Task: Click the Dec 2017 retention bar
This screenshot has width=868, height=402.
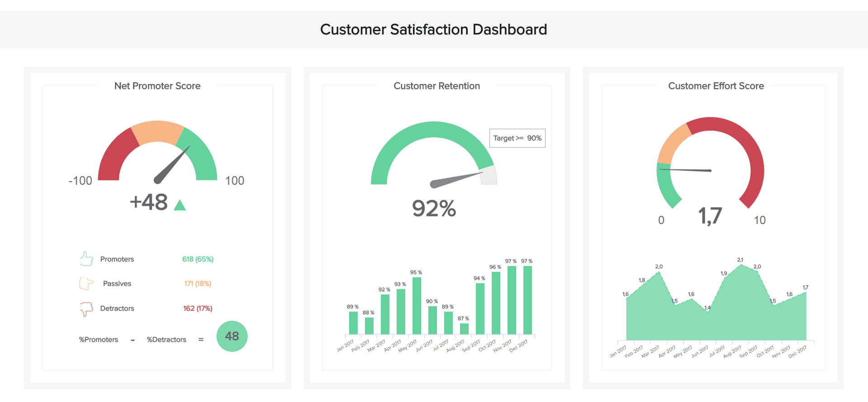Action: (527, 300)
